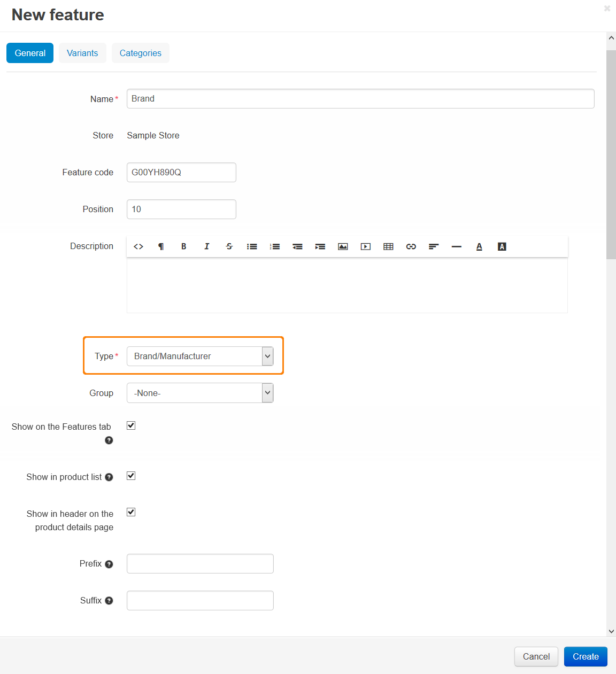Image resolution: width=616 pixels, height=674 pixels.
Task: Show help tooltip for product list option
Action: 109,477
